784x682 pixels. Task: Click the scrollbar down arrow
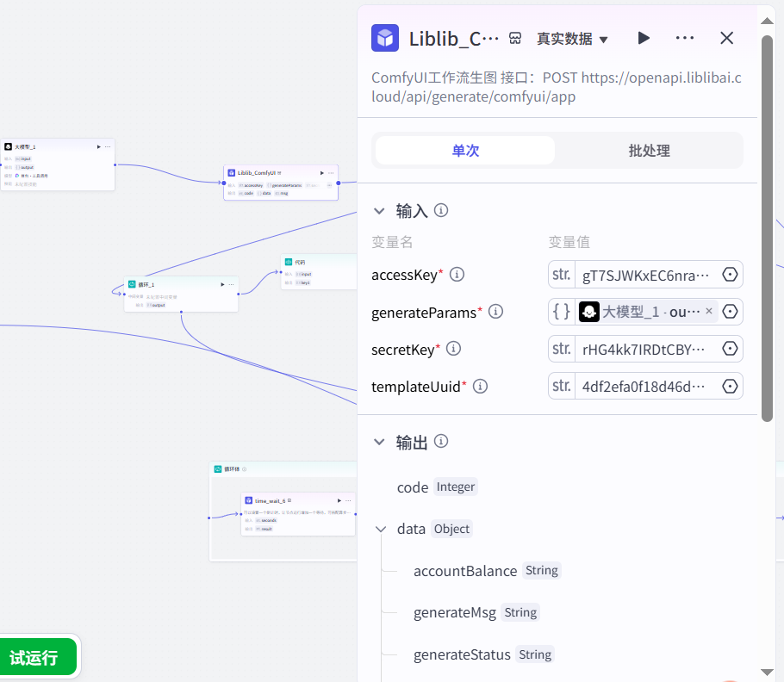(767, 672)
